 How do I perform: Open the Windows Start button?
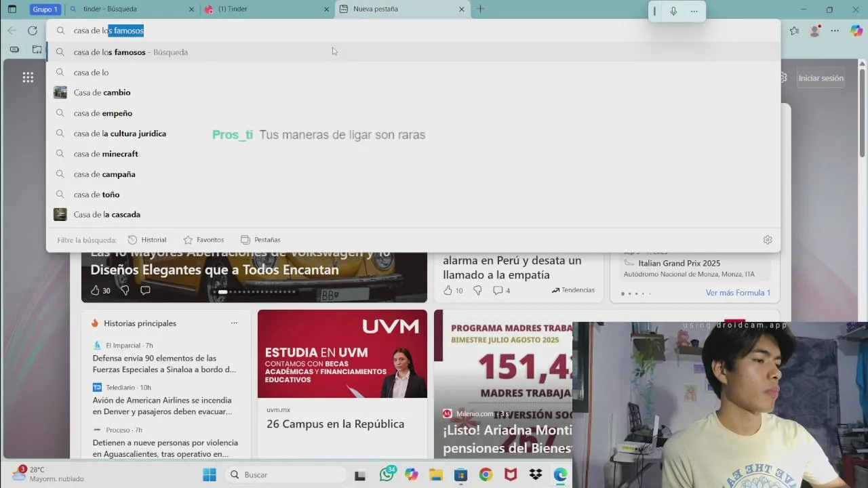tap(210, 474)
